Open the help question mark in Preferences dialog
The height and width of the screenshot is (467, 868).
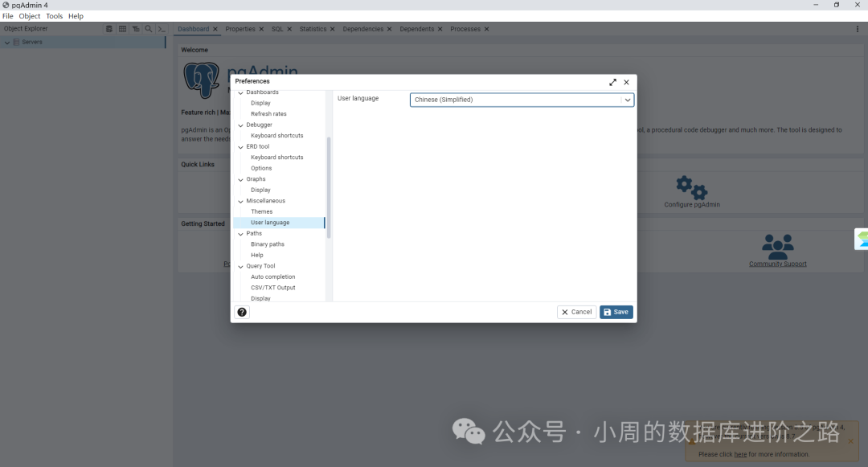tap(242, 312)
